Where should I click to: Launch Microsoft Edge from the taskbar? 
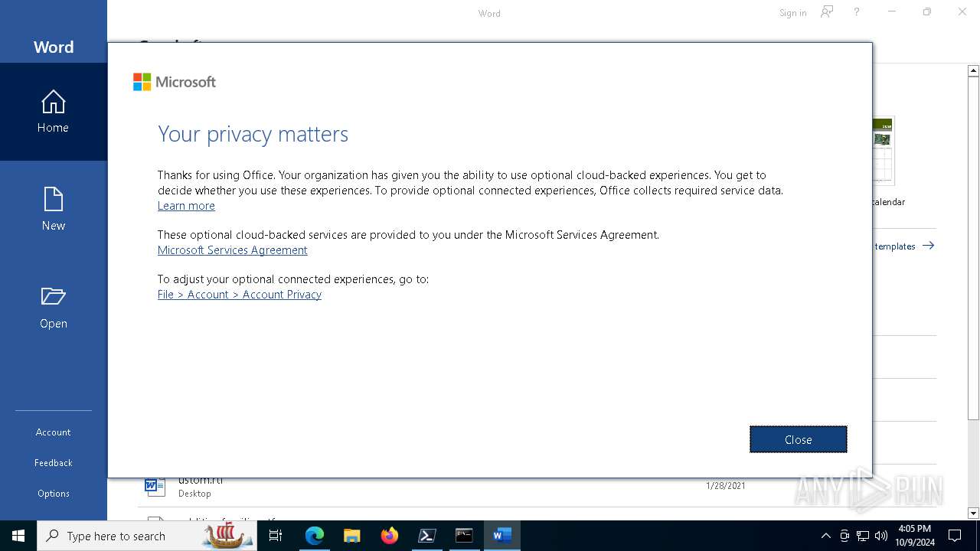pyautogui.click(x=315, y=536)
